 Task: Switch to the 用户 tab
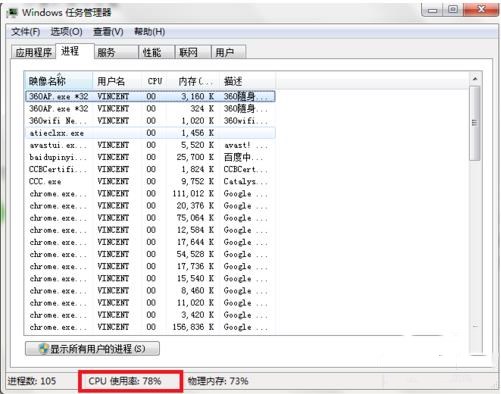coord(229,52)
